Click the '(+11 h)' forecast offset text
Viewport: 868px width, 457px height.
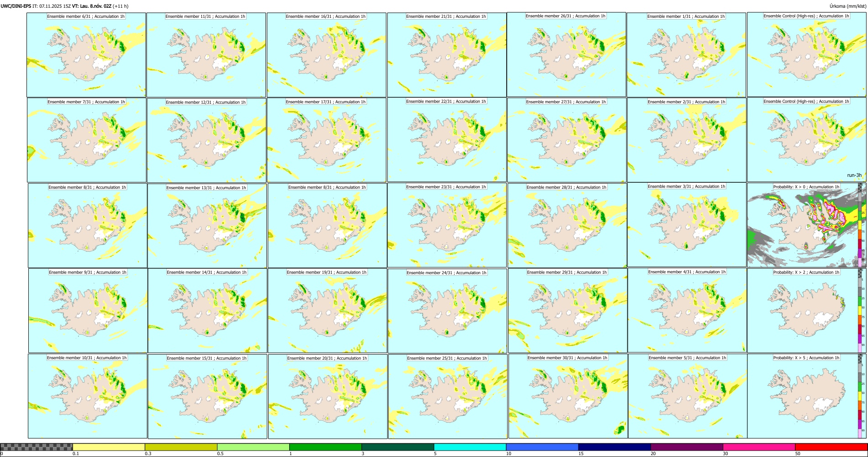tap(120, 6)
